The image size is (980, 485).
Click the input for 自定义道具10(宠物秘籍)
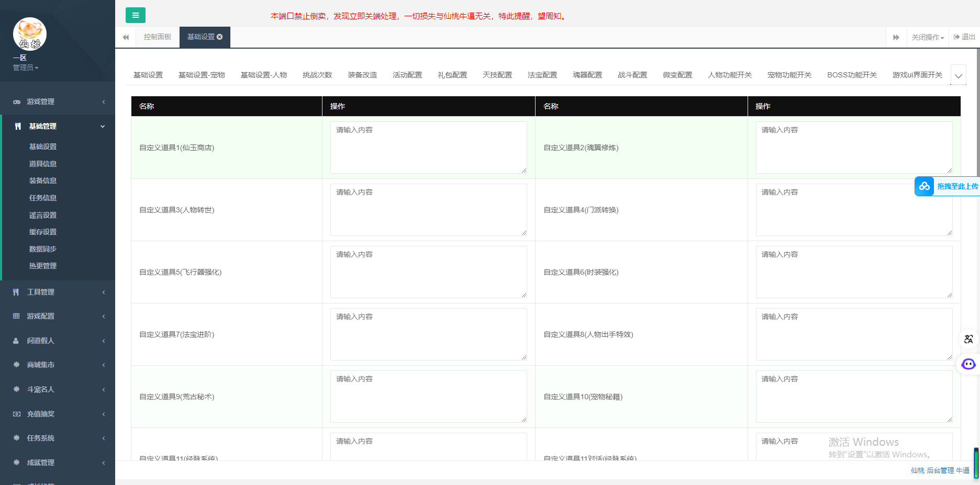point(854,397)
